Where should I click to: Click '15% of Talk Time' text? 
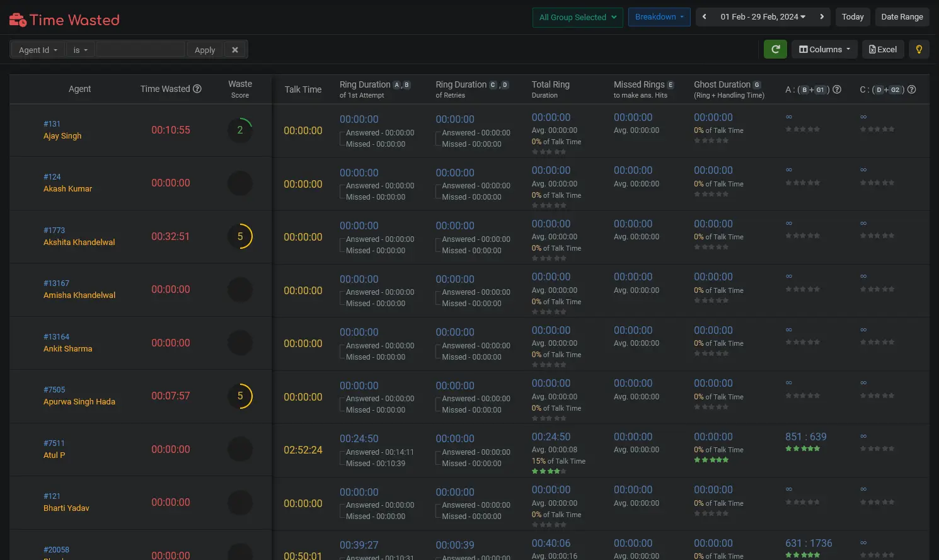tap(558, 461)
